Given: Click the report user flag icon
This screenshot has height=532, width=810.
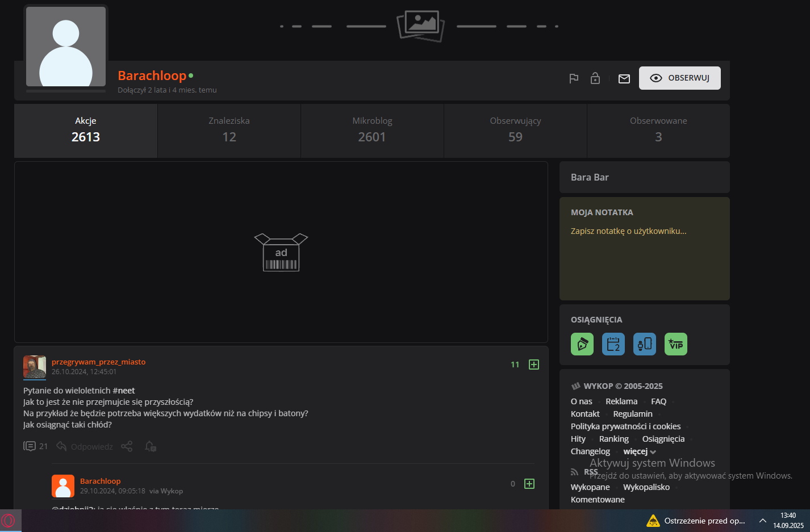Looking at the screenshot, I should click(x=574, y=78).
